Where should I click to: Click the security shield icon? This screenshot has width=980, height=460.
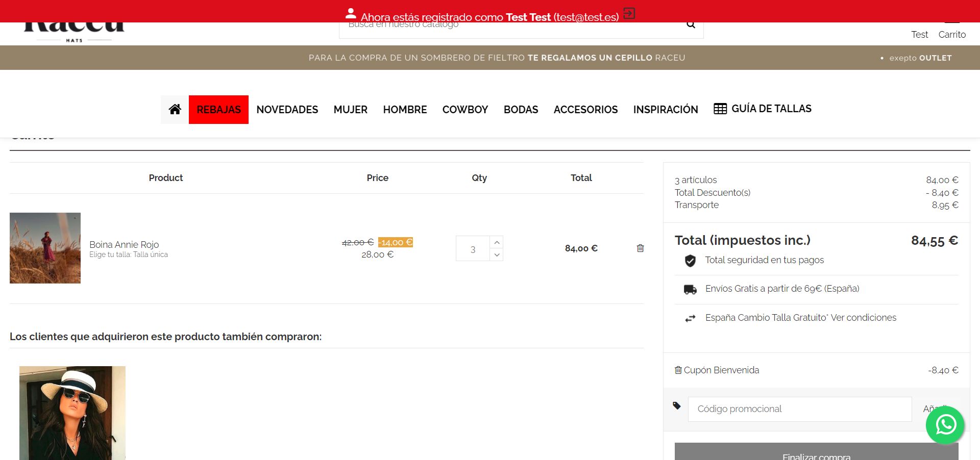click(690, 261)
